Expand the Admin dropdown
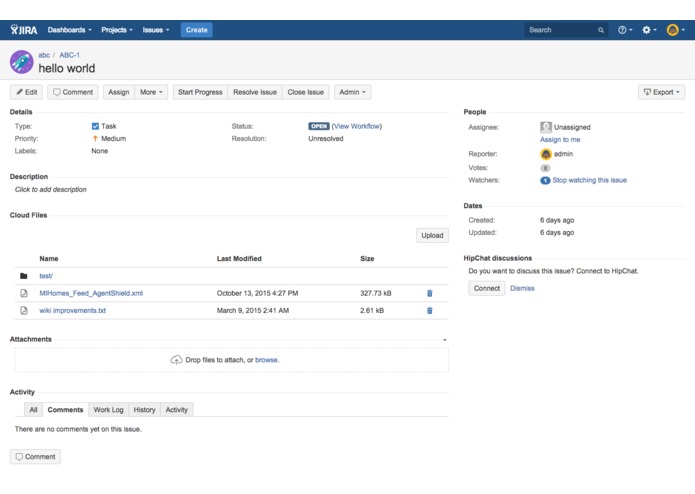Screen dimensions: 695x494 tap(352, 92)
